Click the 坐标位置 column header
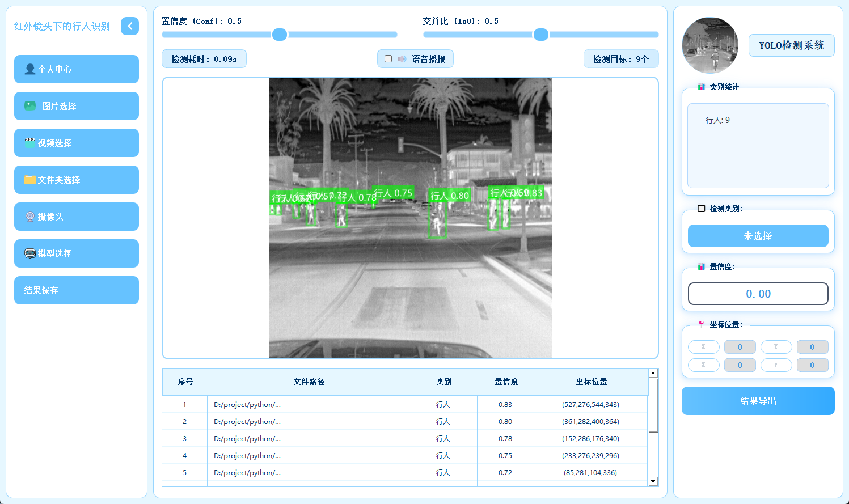 pos(592,382)
